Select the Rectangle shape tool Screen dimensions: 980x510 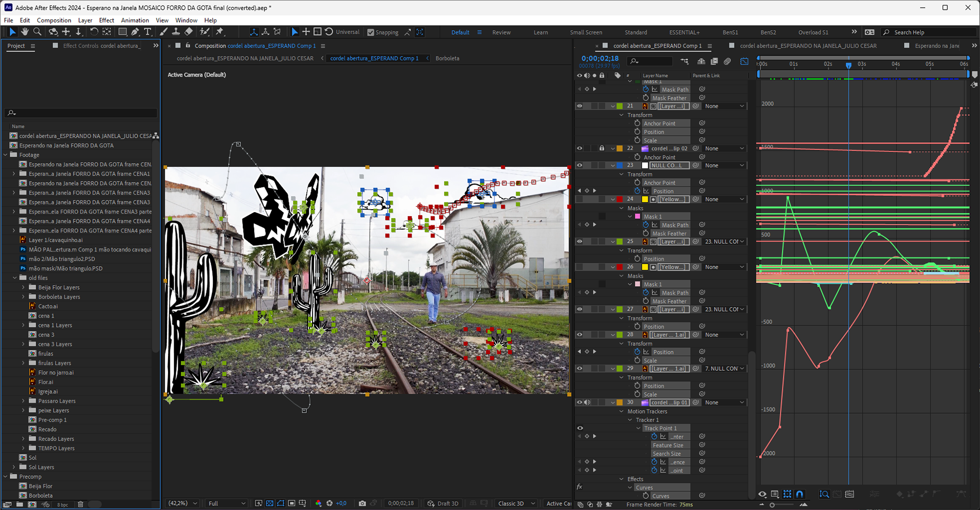coord(122,32)
